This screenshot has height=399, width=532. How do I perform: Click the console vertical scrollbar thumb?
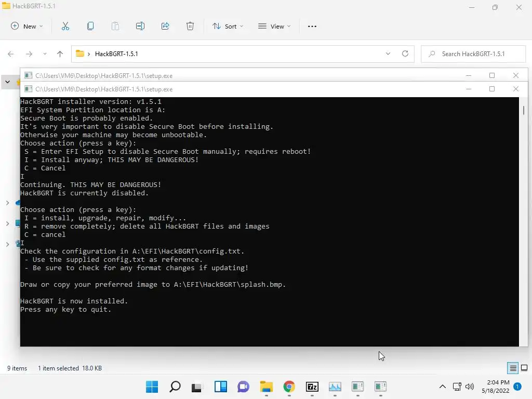pos(524,110)
